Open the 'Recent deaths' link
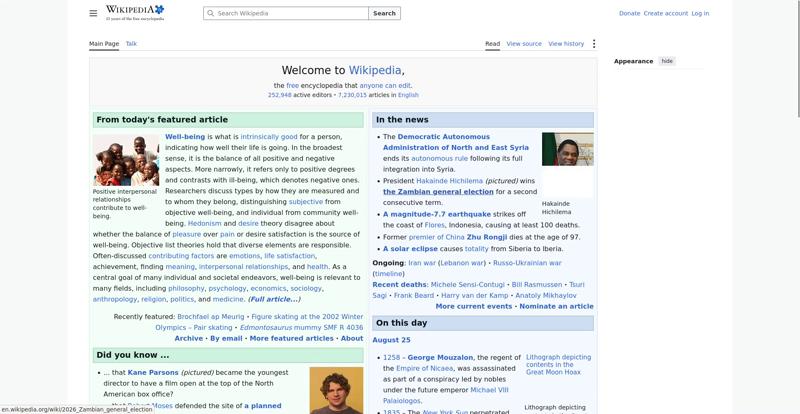This screenshot has height=414, width=800. [x=399, y=285]
